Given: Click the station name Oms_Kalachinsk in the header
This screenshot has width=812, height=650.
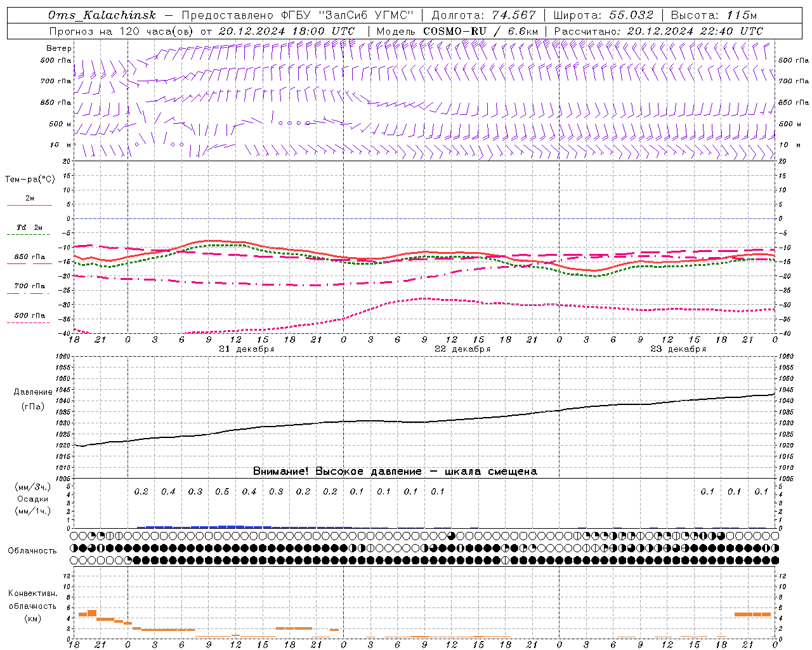Looking at the screenshot, I should coord(102,15).
